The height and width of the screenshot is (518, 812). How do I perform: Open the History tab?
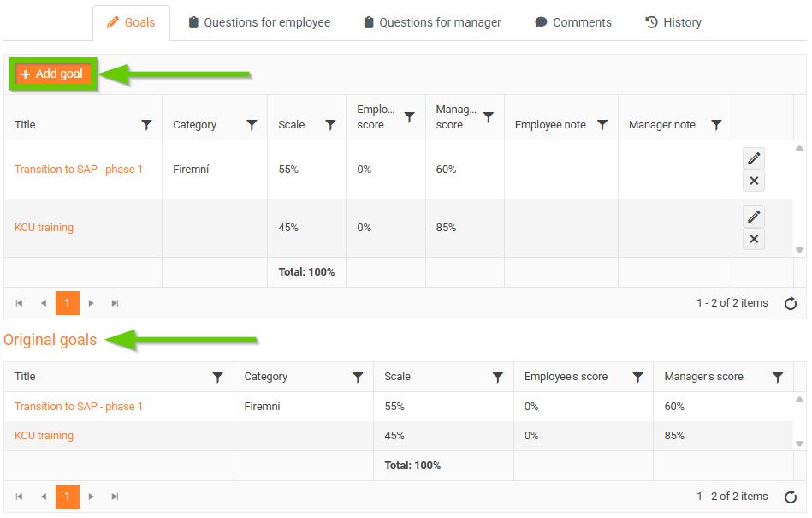click(x=673, y=22)
